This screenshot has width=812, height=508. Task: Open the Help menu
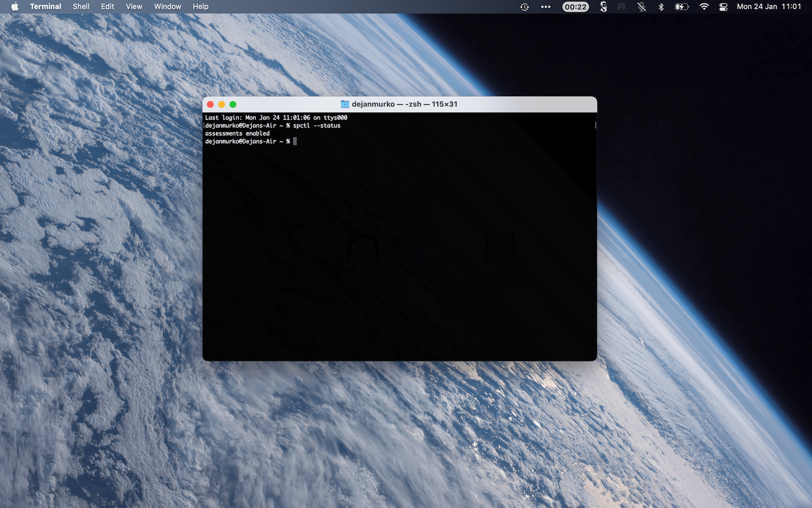[x=200, y=7]
